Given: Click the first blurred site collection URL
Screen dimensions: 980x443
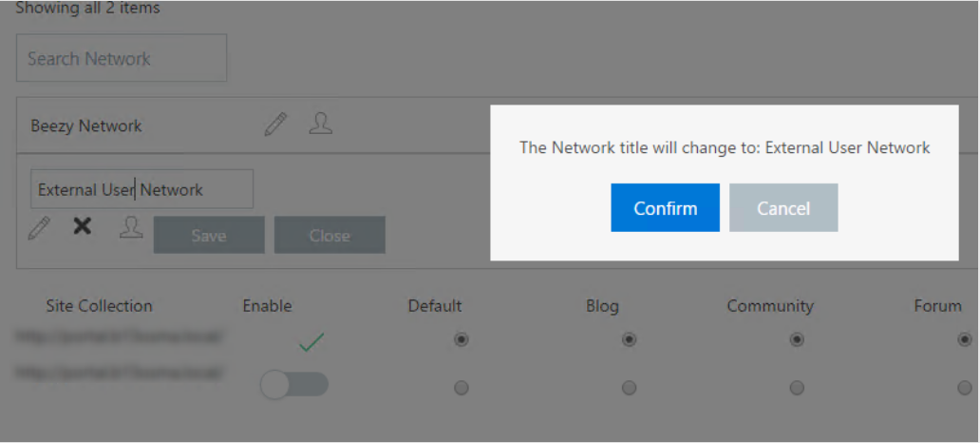Looking at the screenshot, I should coord(120,337).
